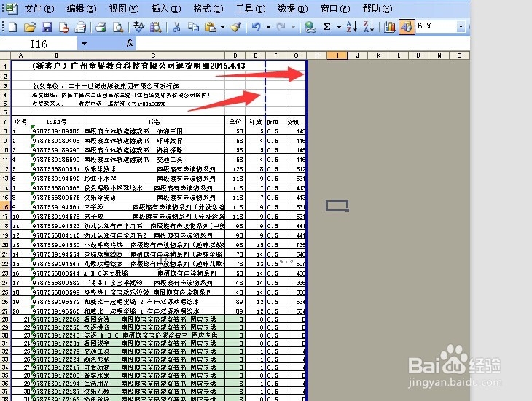Open the 文件(F) menu
This screenshot has width=532, height=401.
(x=39, y=8)
